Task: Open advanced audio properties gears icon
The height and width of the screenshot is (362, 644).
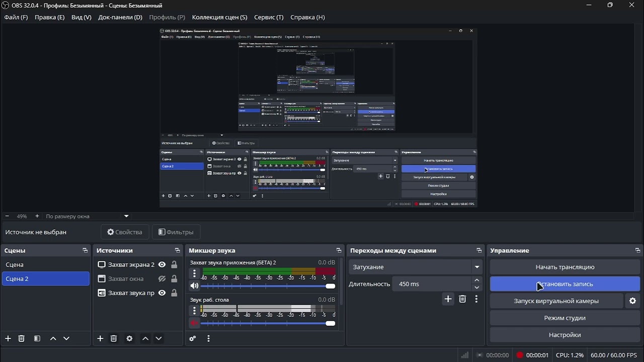Action: 192,338
